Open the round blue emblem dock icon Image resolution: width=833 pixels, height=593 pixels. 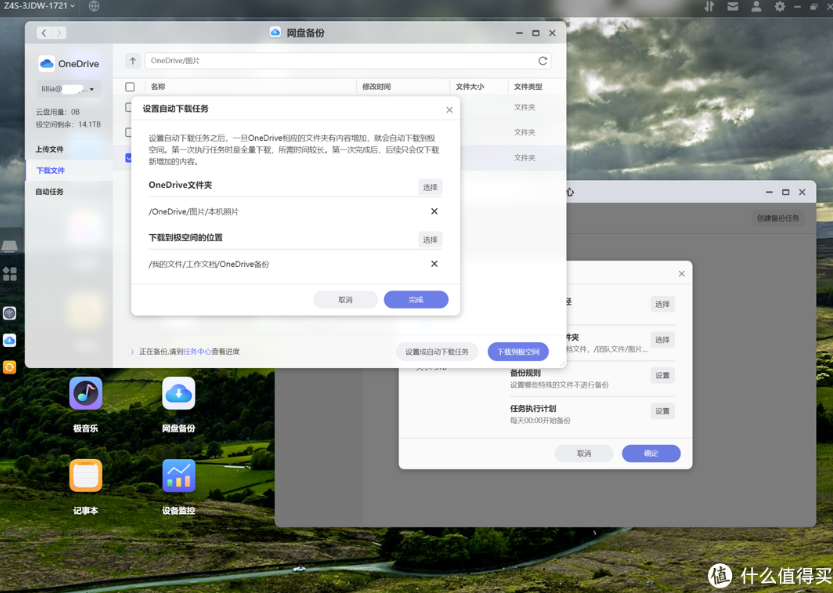click(x=10, y=314)
